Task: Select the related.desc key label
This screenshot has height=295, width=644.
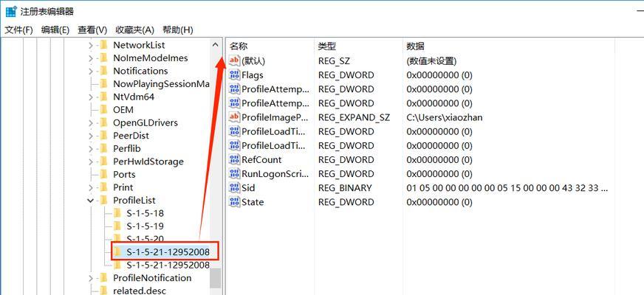Action: pos(140,291)
